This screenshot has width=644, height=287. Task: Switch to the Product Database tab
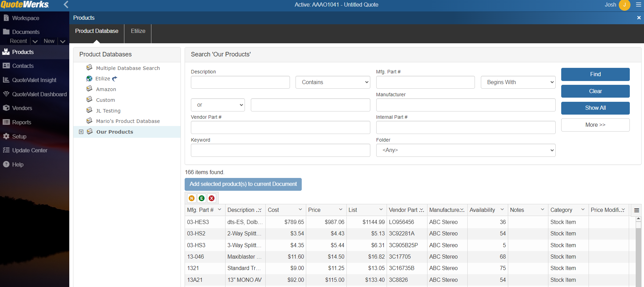click(97, 31)
